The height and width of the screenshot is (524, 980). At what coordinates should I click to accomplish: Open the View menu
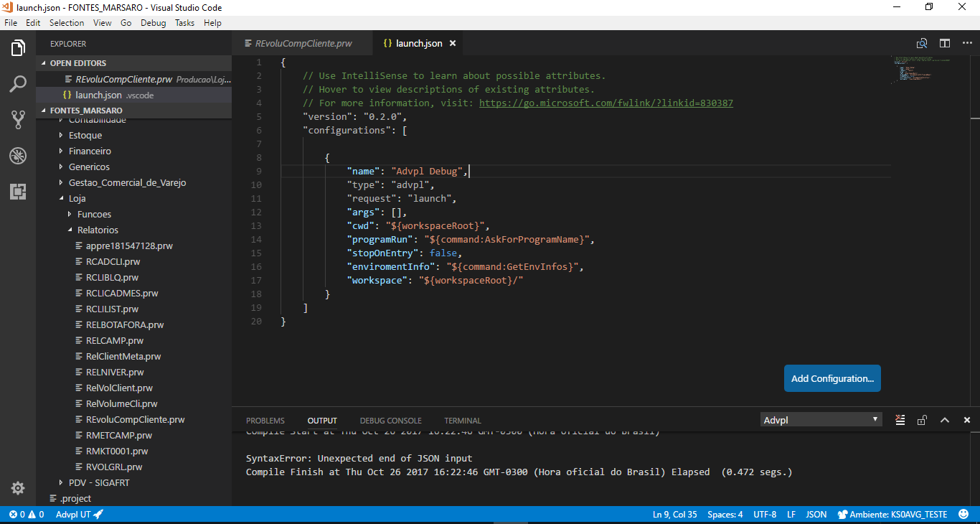click(x=103, y=23)
